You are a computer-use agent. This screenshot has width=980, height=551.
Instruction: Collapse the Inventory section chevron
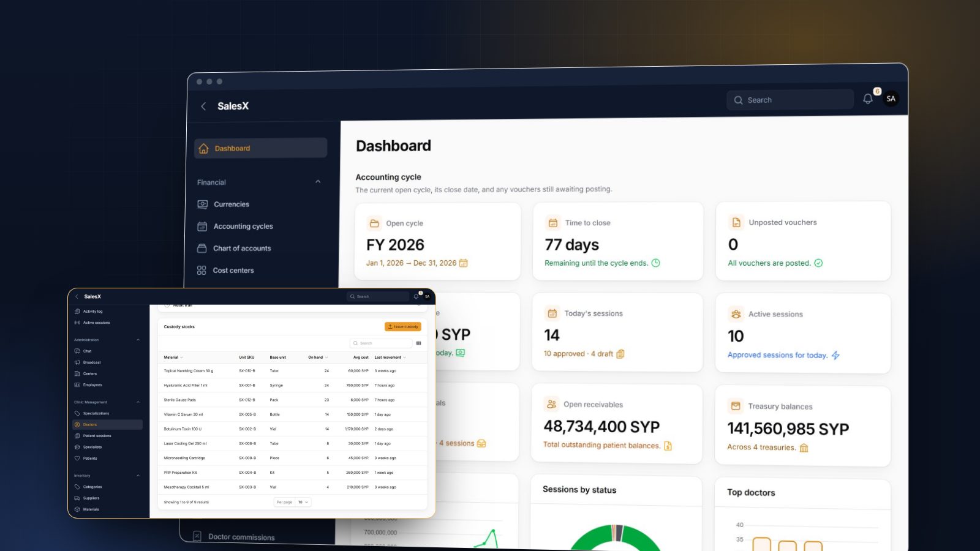click(x=138, y=476)
